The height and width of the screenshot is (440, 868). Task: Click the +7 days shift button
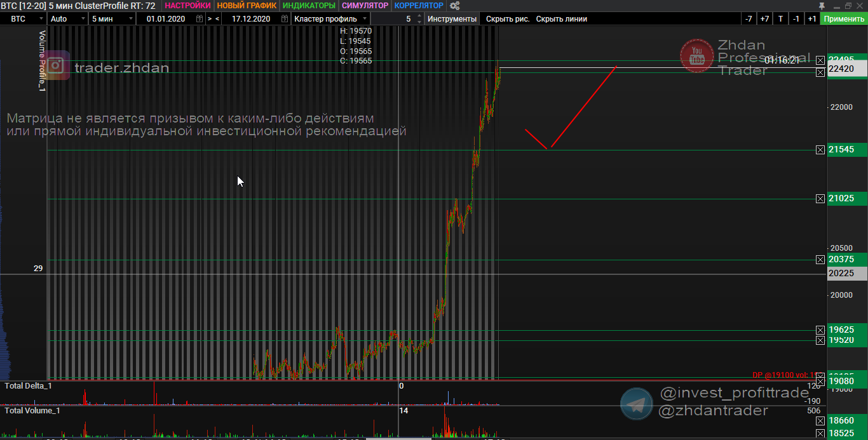tap(764, 19)
